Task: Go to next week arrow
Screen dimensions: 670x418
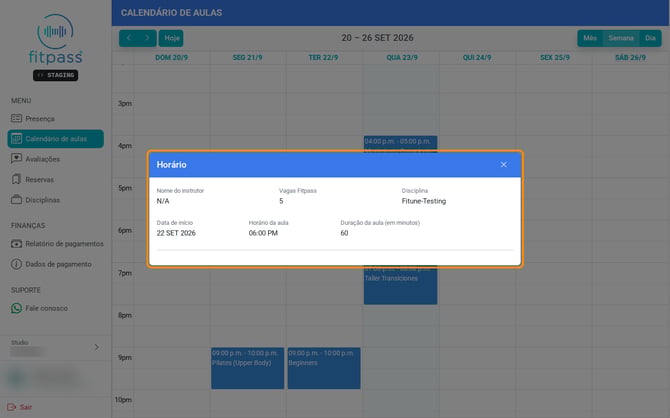Action: pyautogui.click(x=147, y=38)
